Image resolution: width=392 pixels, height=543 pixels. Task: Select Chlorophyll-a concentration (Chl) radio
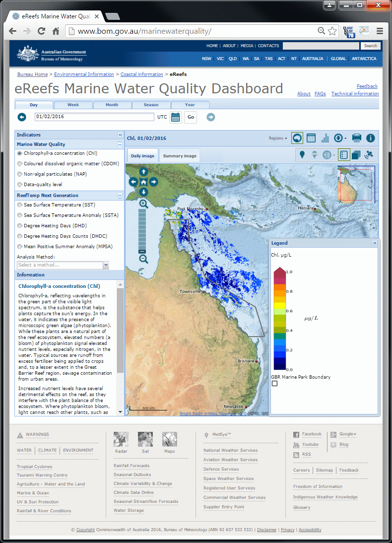20,153
